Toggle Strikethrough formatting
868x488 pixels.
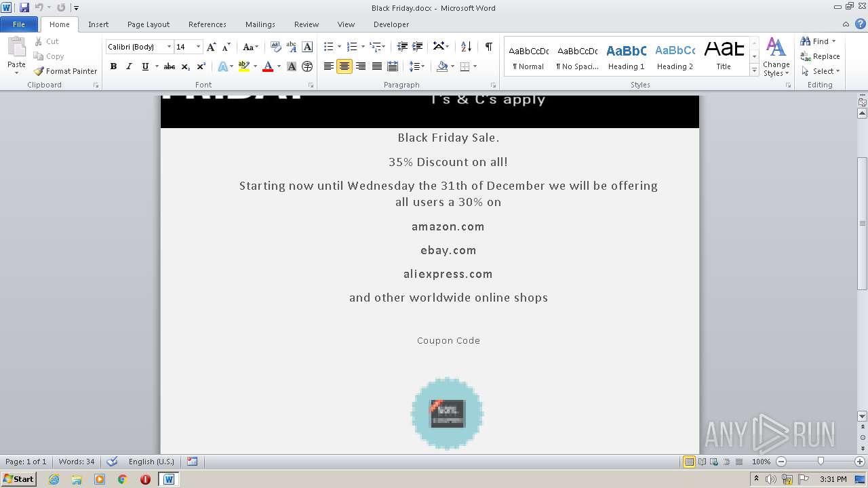[x=170, y=66]
